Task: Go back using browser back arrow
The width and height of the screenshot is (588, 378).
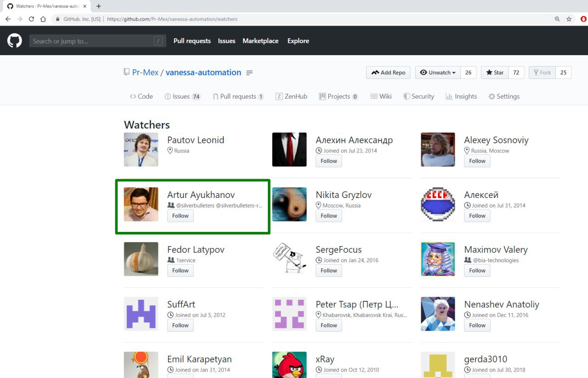Action: 8,19
